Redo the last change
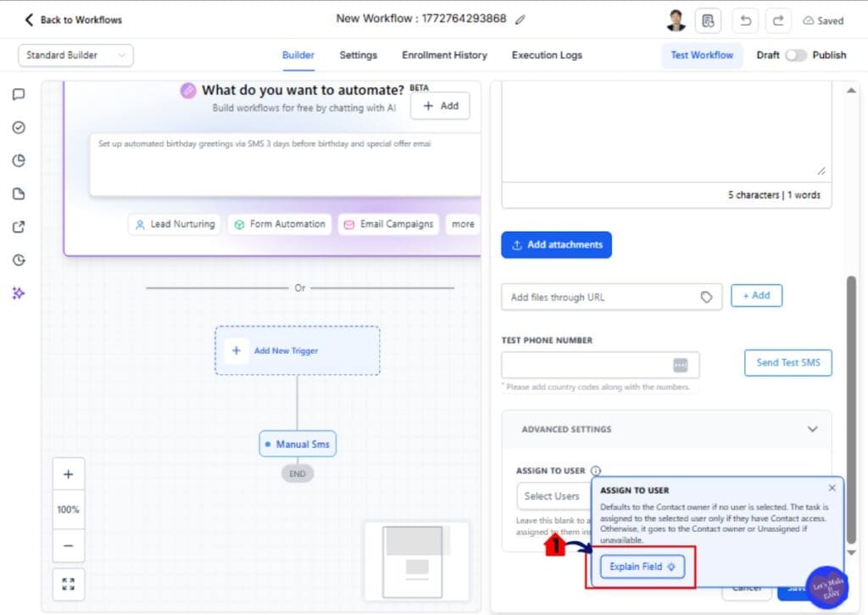The image size is (868, 615). click(x=778, y=20)
